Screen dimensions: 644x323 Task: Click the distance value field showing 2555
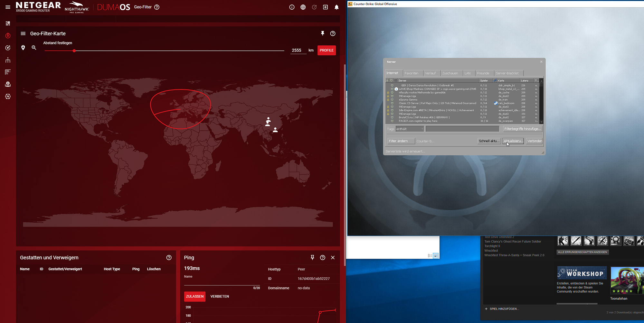[298, 50]
